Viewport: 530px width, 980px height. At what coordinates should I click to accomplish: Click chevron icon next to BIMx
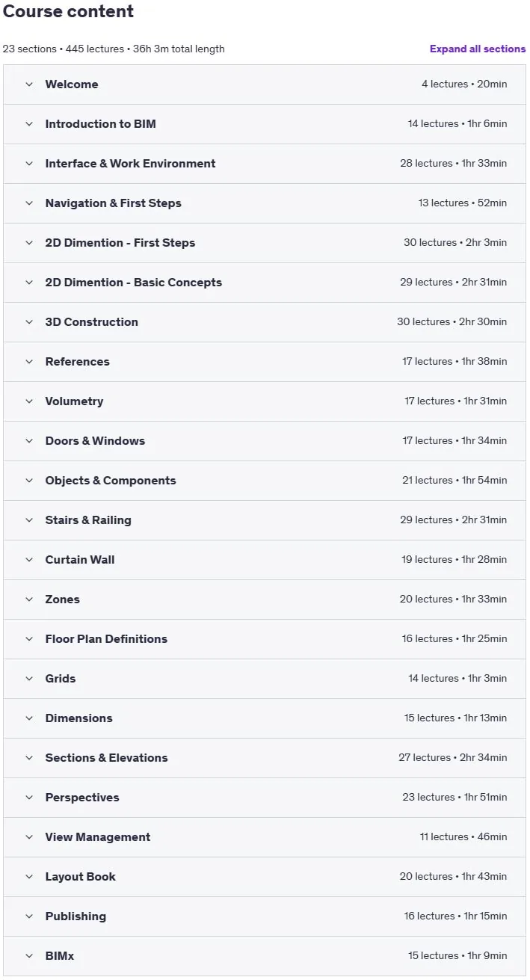click(x=29, y=956)
